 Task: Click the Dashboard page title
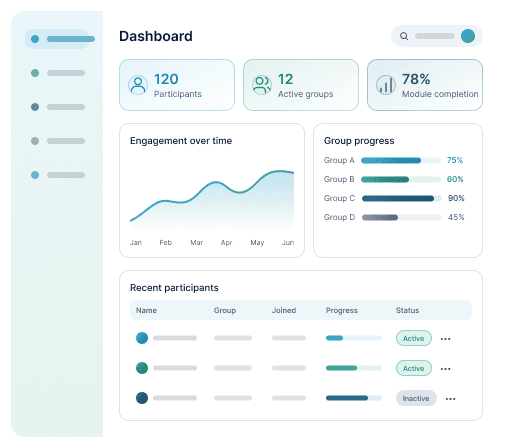tap(156, 36)
